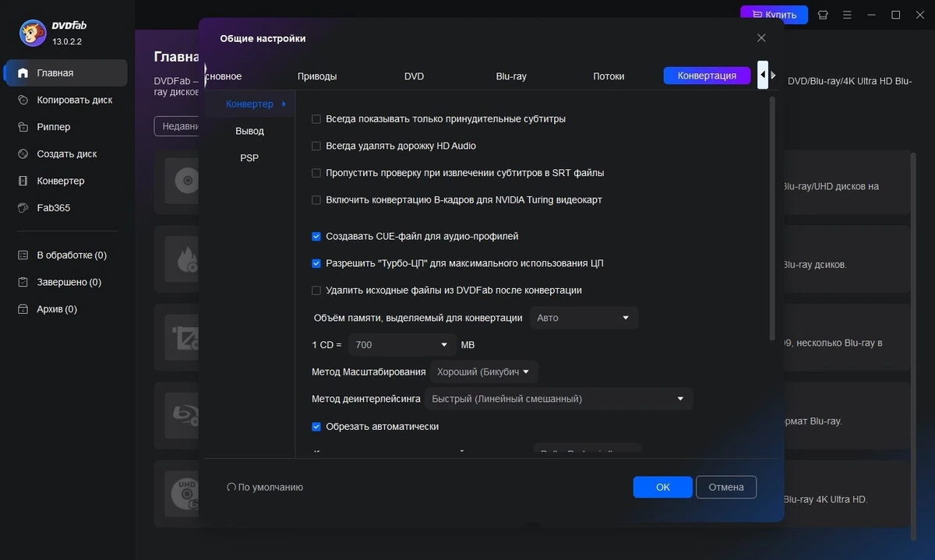
Task: Click the left tab-scroll arrow
Action: click(x=763, y=76)
